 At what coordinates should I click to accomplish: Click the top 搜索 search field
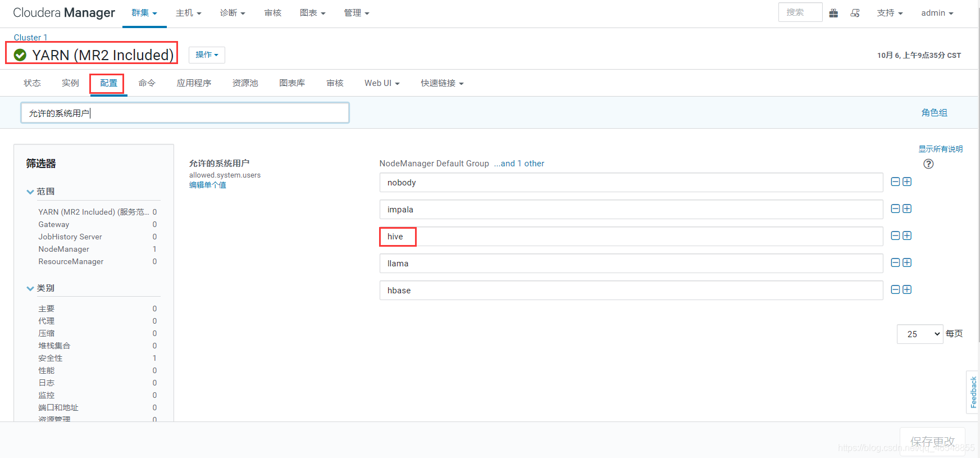pos(800,12)
